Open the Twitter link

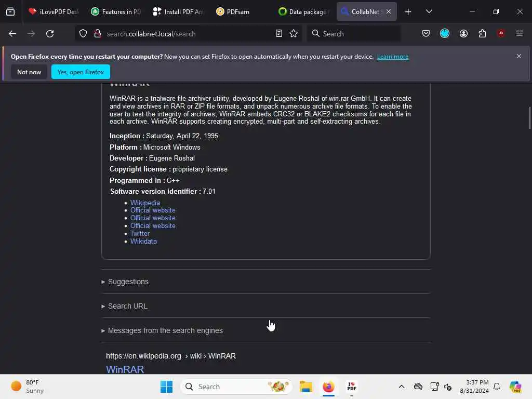pyautogui.click(x=140, y=233)
